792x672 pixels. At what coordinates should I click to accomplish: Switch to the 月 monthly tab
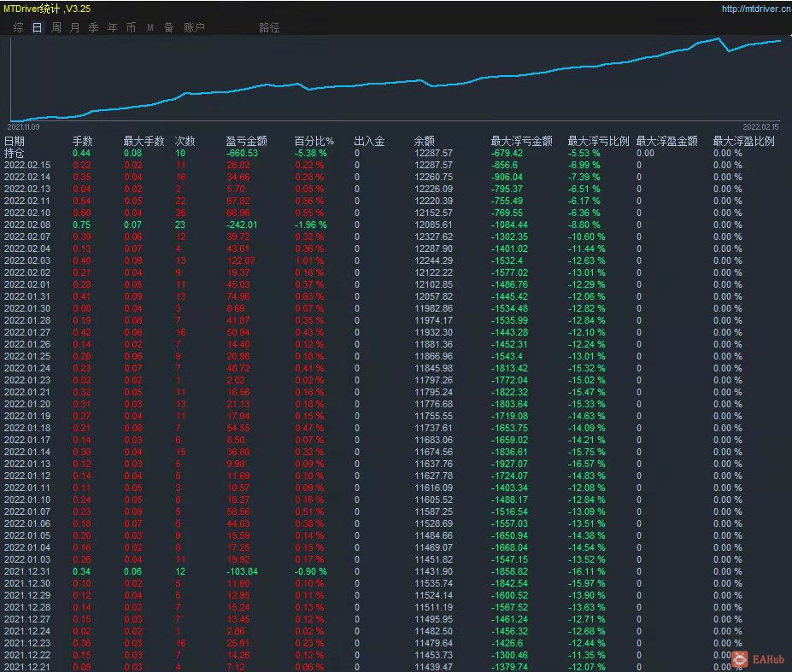[x=74, y=27]
